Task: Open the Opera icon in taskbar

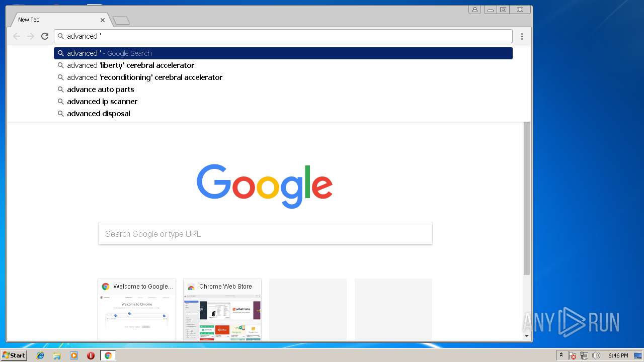Action: tap(91, 355)
